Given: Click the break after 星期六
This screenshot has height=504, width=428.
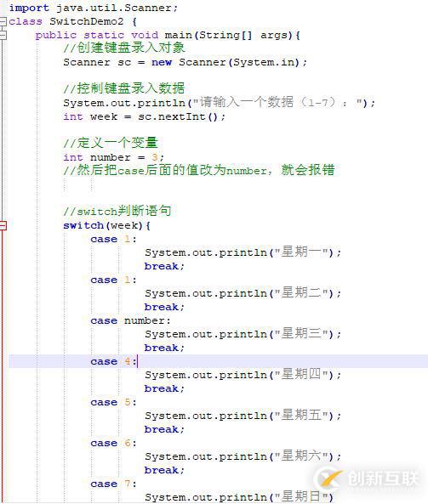Looking at the screenshot, I should point(164,470).
